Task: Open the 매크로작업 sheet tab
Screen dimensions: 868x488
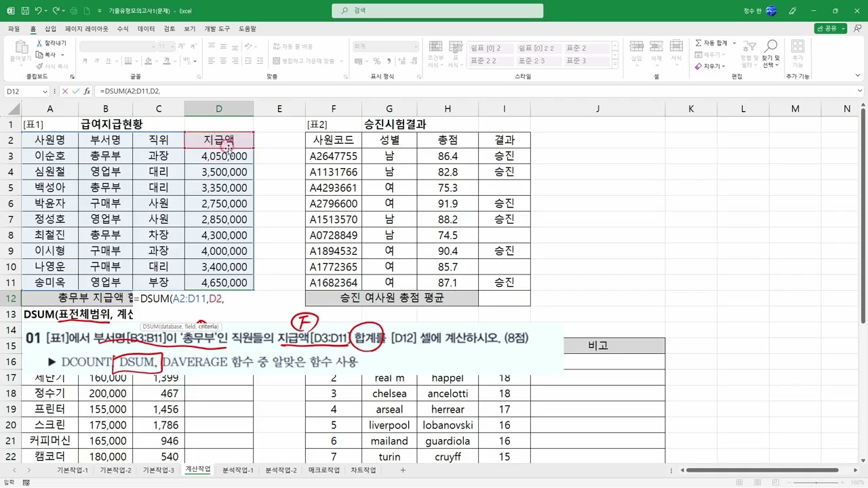Action: 323,470
